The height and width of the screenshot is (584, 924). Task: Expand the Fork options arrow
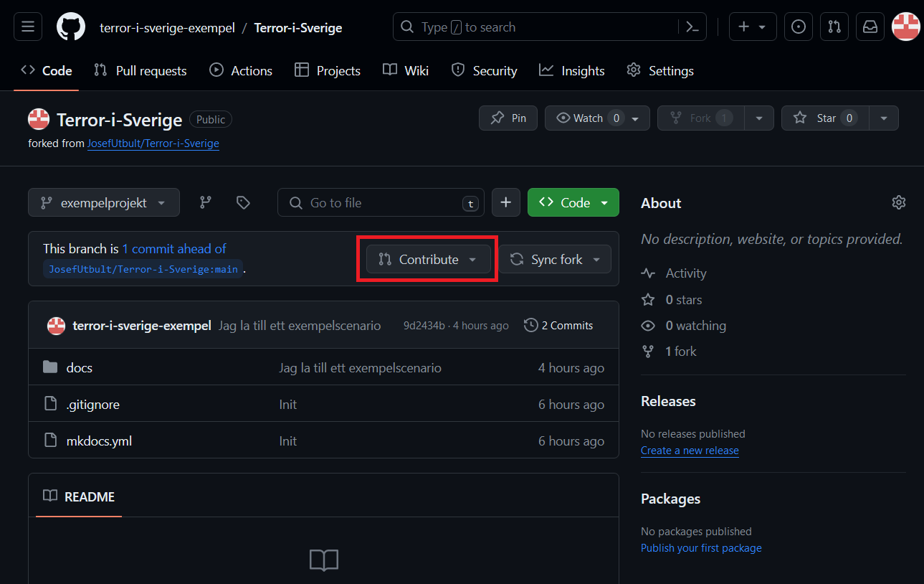[759, 118]
